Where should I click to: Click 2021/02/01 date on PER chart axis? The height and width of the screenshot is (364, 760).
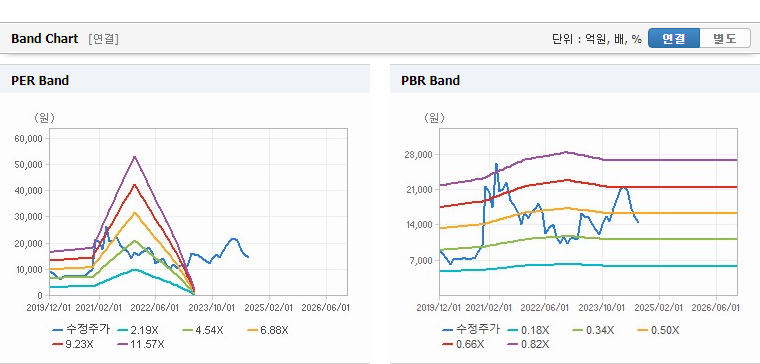(99, 308)
